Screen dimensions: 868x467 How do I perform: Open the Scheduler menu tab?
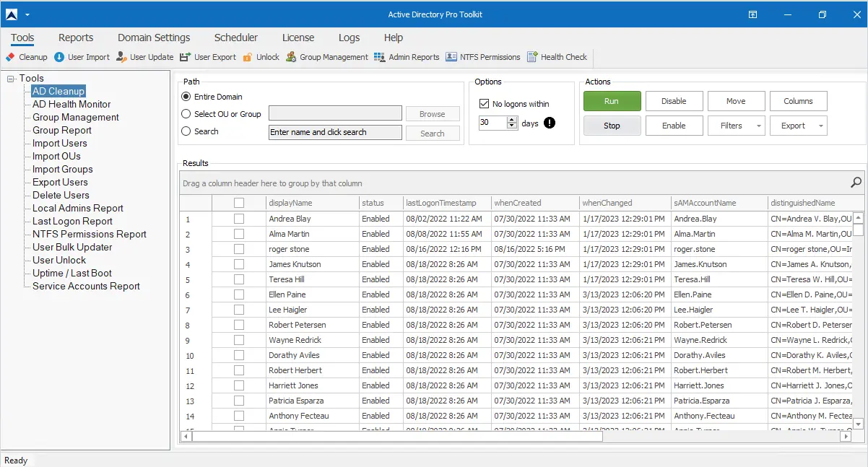(236, 38)
